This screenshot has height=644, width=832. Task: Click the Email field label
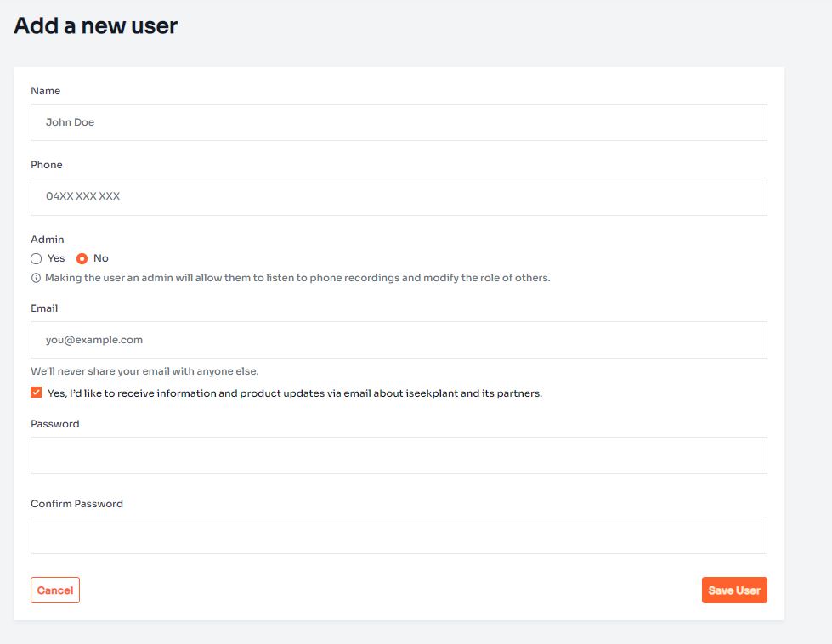coord(44,308)
